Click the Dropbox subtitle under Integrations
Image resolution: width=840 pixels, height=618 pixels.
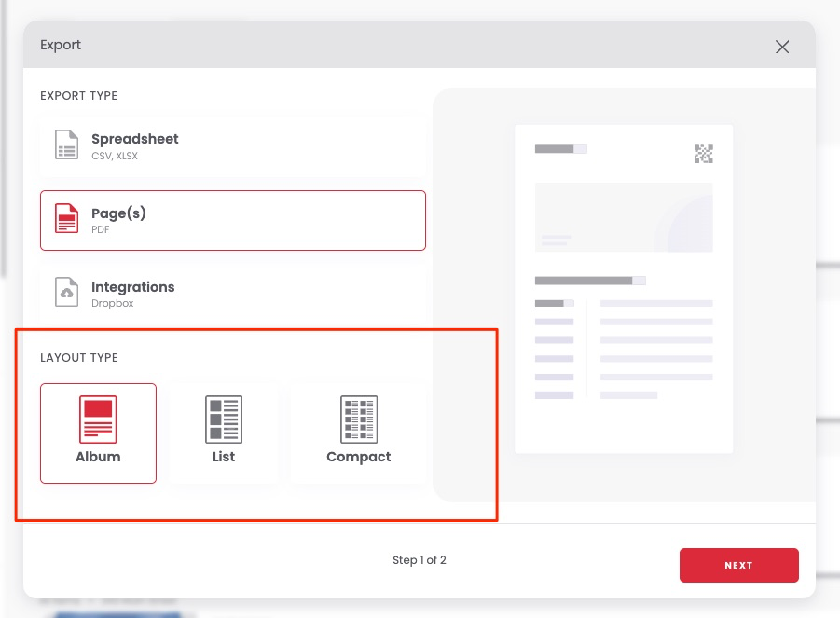click(x=113, y=303)
